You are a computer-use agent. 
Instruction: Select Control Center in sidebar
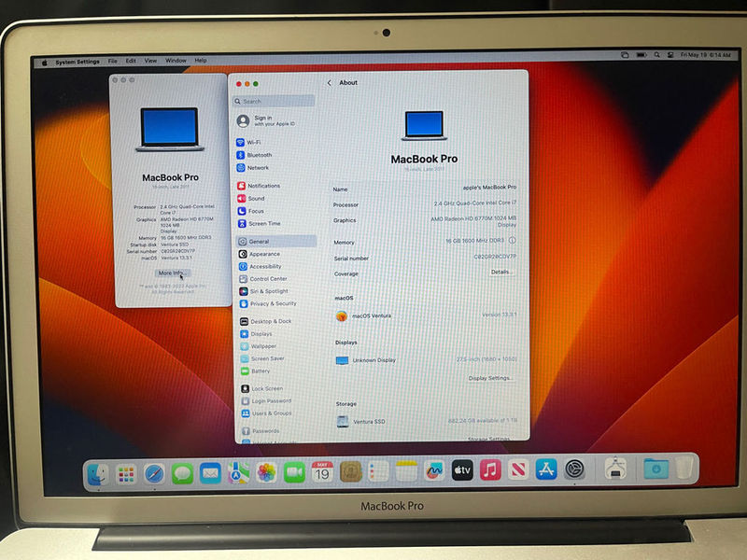point(263,279)
